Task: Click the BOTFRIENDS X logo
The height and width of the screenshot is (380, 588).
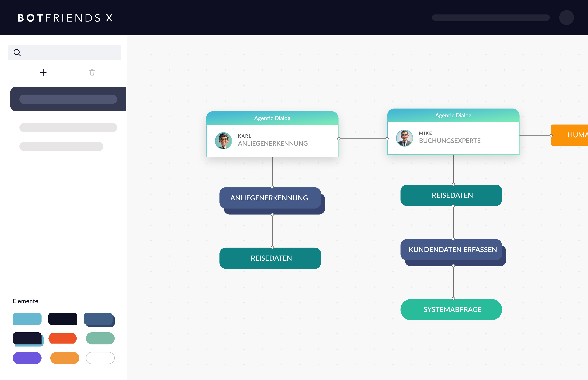Action: (65, 18)
